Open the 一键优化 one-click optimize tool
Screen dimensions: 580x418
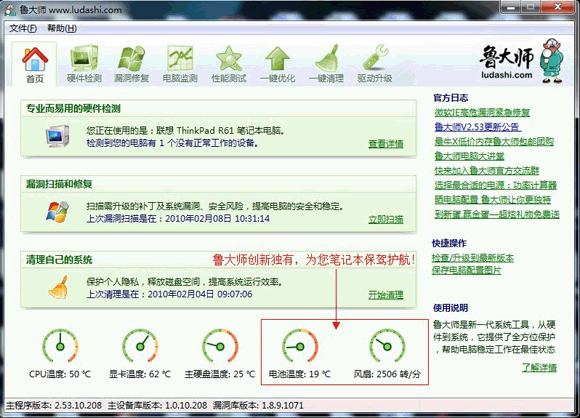pos(277,64)
